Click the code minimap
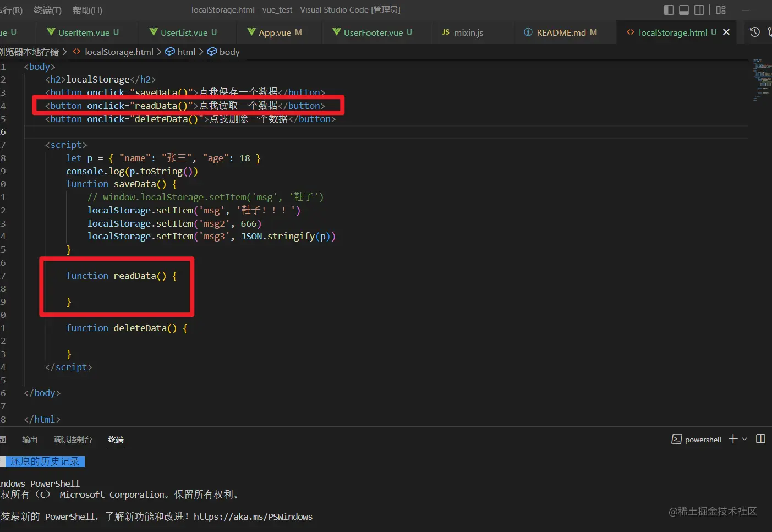 (x=762, y=80)
